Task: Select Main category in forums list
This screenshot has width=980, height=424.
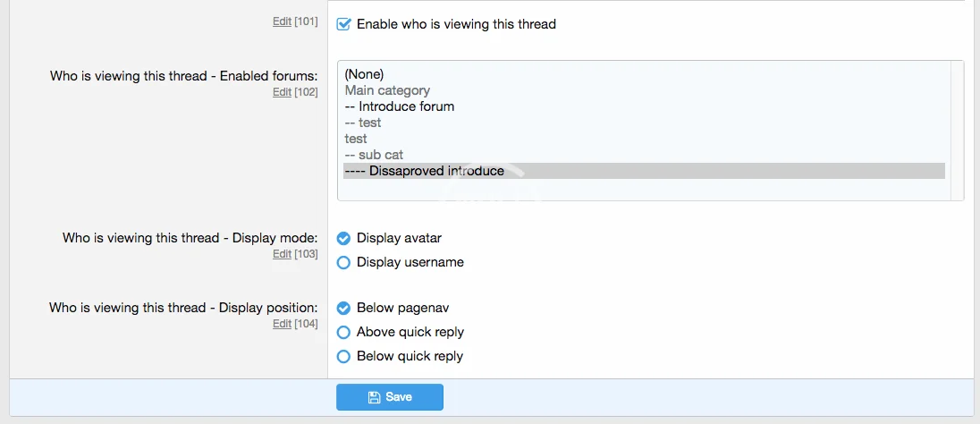Action: pos(387,90)
